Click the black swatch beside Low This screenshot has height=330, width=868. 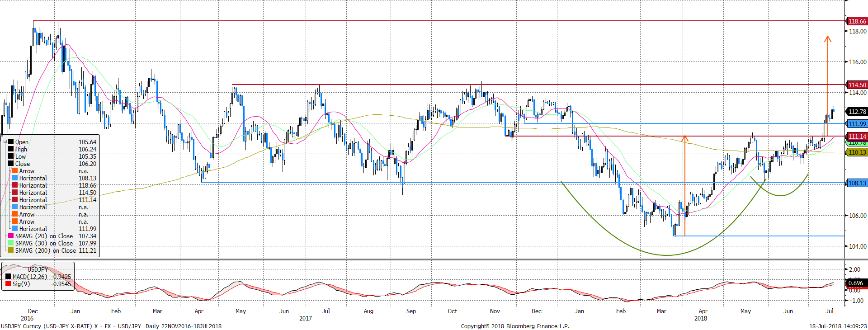11,156
